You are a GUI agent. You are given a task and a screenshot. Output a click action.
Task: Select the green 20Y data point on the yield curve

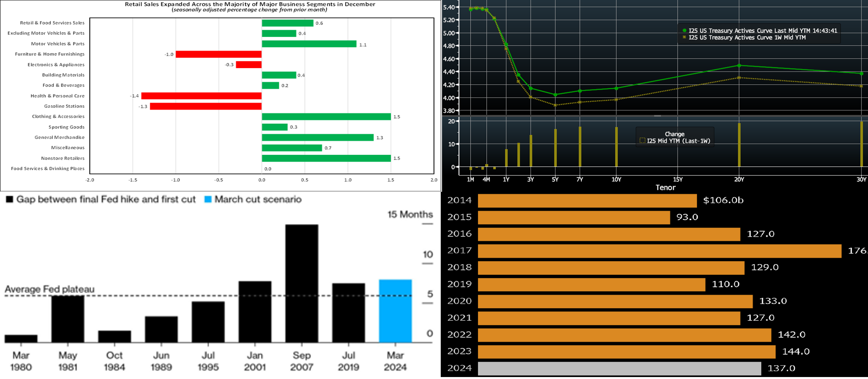(x=739, y=66)
